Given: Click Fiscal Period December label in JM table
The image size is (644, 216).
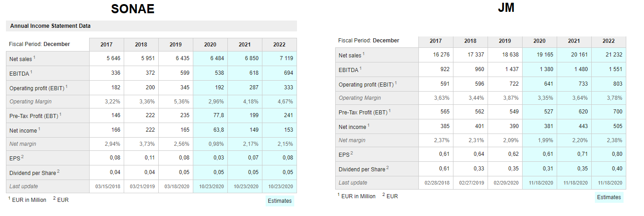Looking at the screenshot, I should (369, 41).
